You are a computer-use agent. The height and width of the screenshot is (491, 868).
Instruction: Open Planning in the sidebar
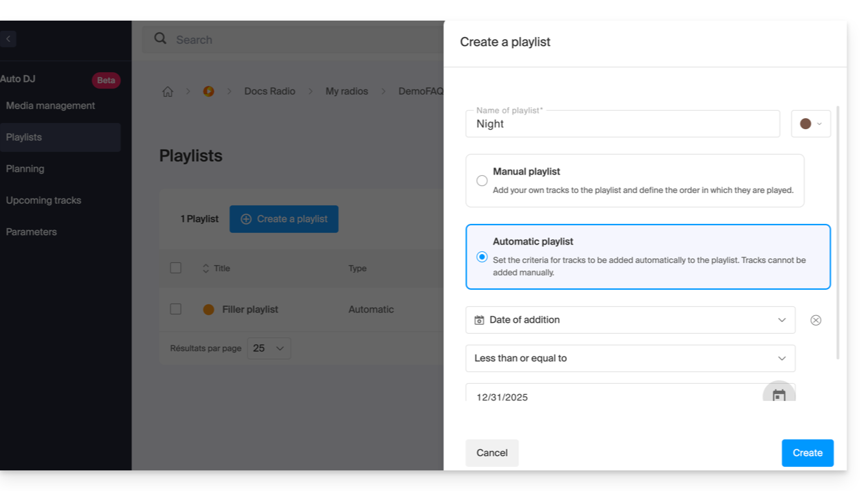click(25, 169)
